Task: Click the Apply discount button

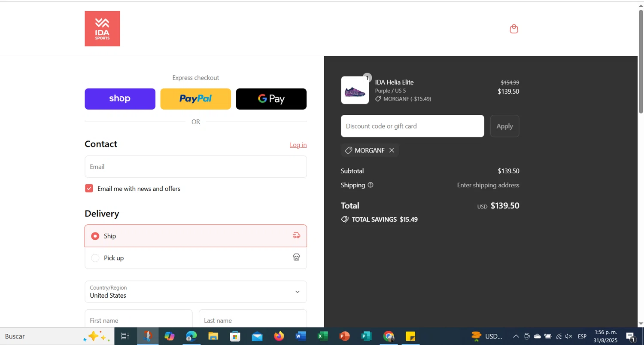Action: pos(504,126)
